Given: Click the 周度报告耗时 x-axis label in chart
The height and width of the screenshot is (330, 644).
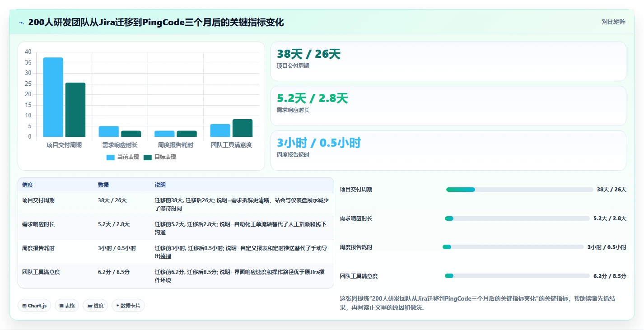Looking at the screenshot, I should click(x=175, y=145).
